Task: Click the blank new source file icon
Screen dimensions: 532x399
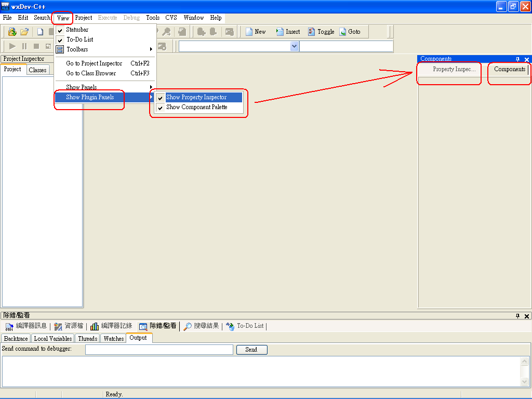Action: 40,32
